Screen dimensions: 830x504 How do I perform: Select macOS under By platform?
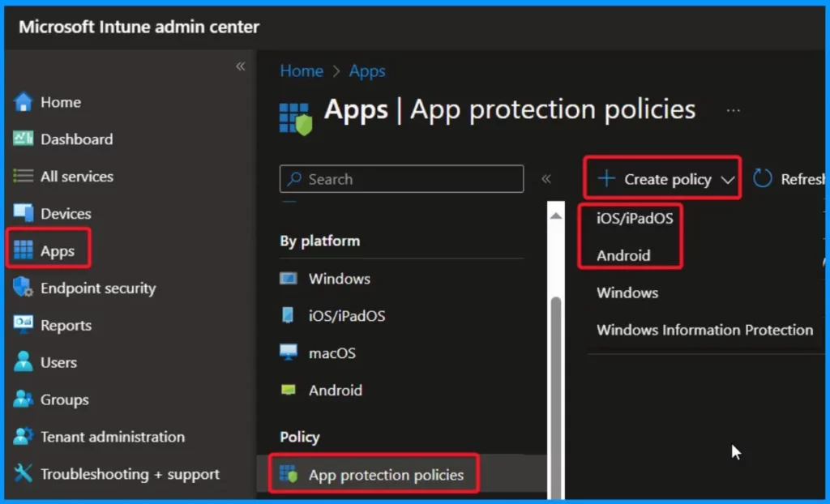tap(332, 353)
